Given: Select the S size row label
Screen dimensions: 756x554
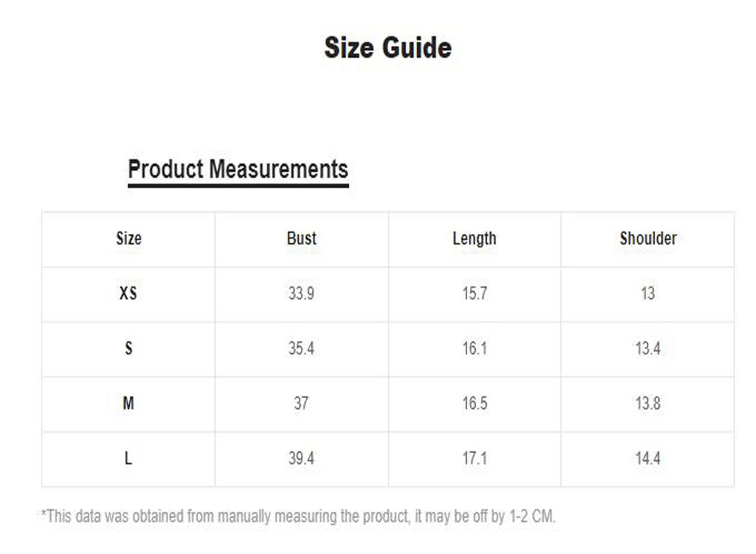Looking at the screenshot, I should (129, 348).
